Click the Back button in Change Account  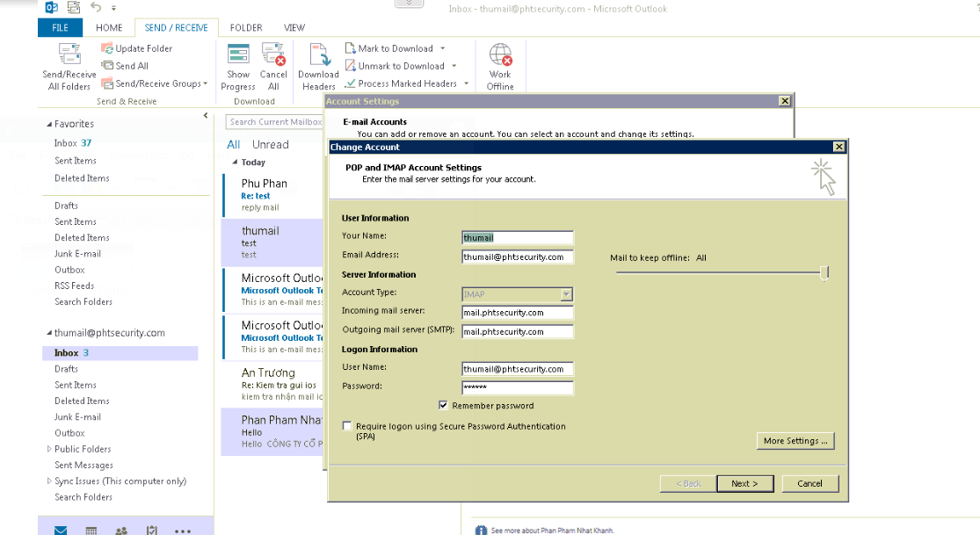point(688,484)
